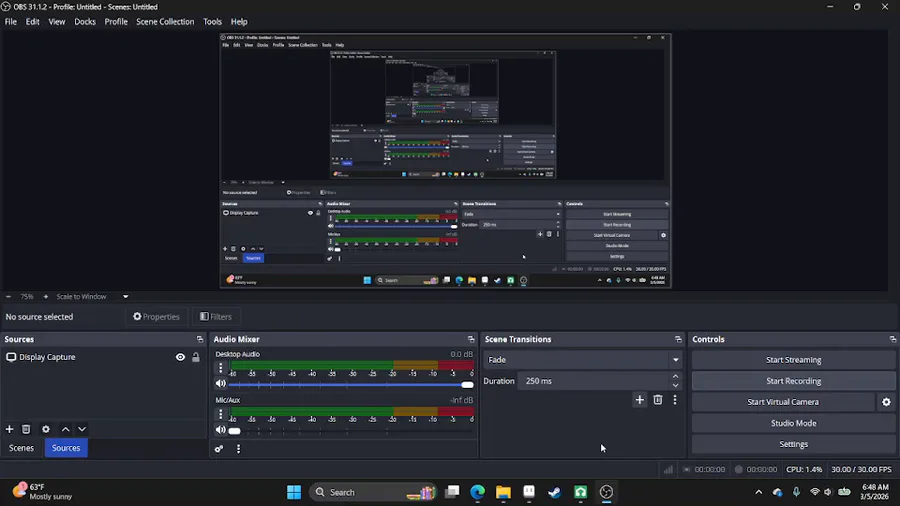
Task: Open the File menu
Action: pos(11,22)
